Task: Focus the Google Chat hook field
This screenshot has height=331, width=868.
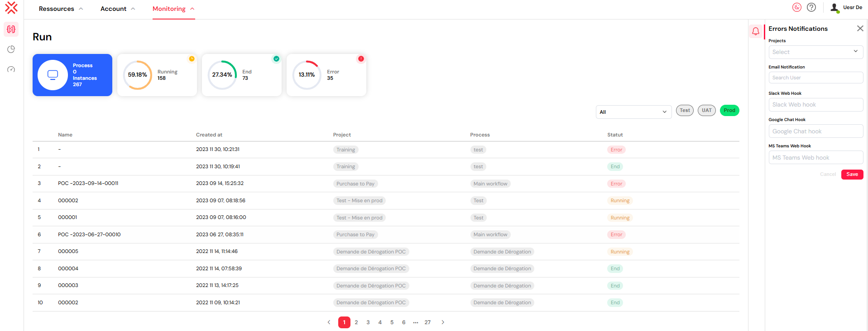Action: [815, 131]
